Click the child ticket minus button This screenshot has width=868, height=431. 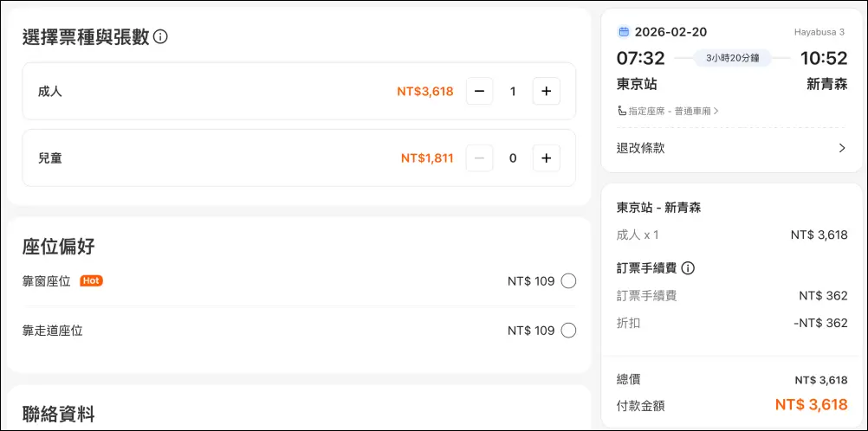(479, 158)
